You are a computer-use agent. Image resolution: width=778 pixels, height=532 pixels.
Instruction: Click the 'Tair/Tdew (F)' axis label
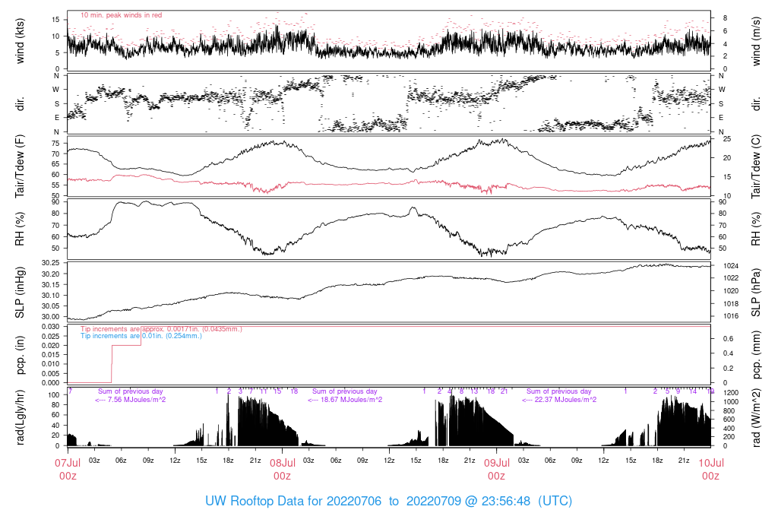(20, 166)
